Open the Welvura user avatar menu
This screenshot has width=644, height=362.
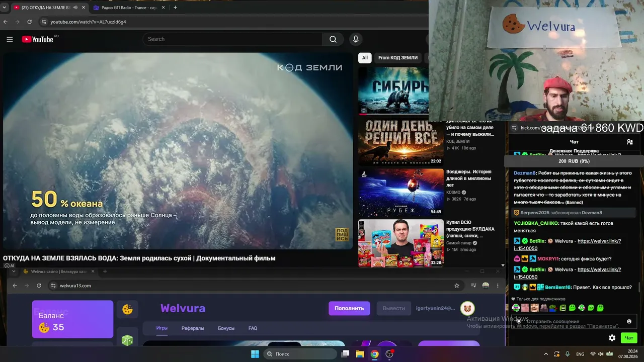pyautogui.click(x=467, y=308)
